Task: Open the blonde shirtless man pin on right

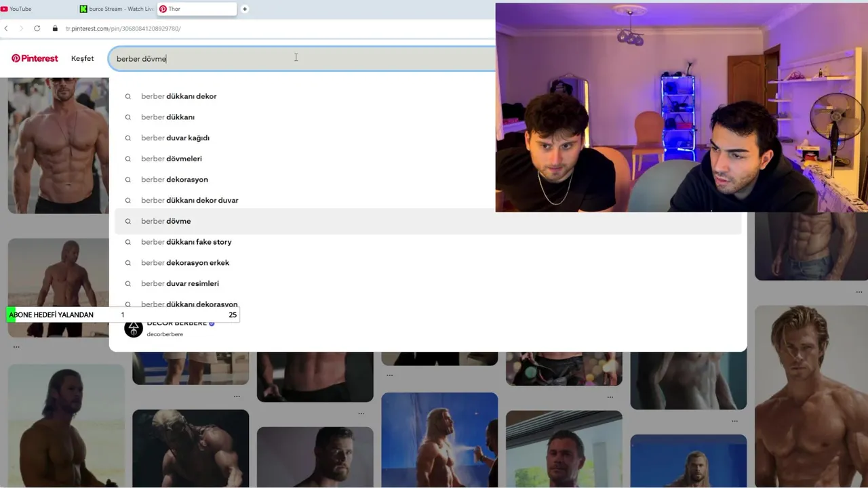Action: pos(811,396)
